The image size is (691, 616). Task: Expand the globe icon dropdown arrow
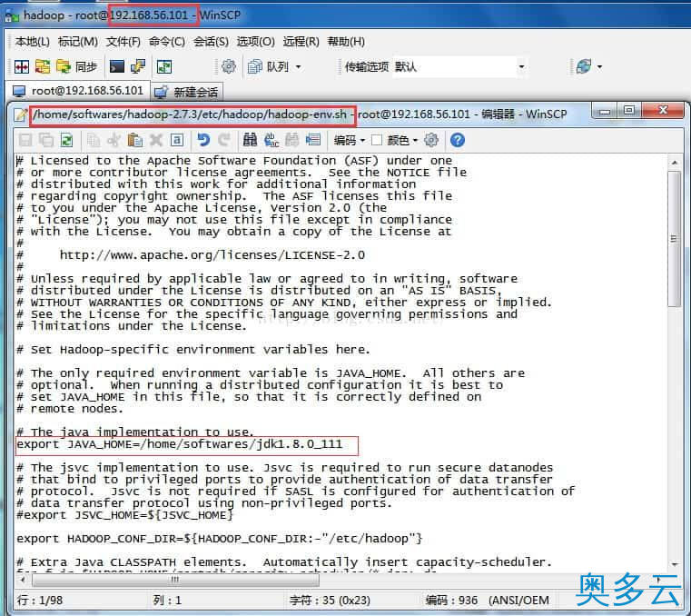[599, 67]
